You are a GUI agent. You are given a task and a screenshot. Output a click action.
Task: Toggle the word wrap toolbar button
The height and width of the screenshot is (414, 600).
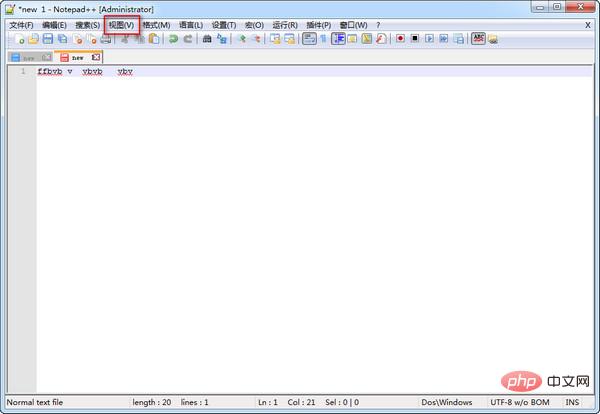coord(309,39)
